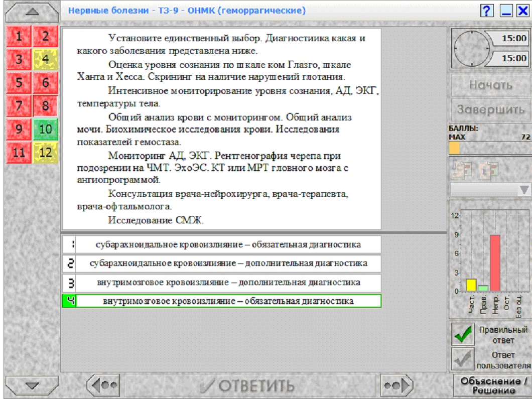Click the Начать button
This screenshot has width=532, height=399.
click(x=491, y=85)
